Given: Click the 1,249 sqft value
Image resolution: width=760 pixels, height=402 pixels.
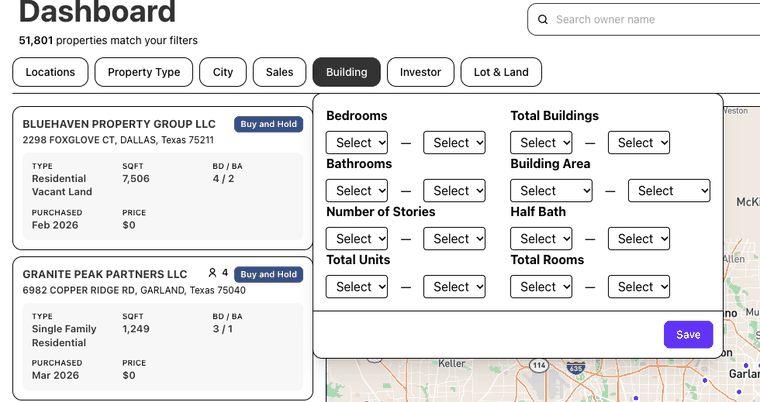Looking at the screenshot, I should coord(136,329).
